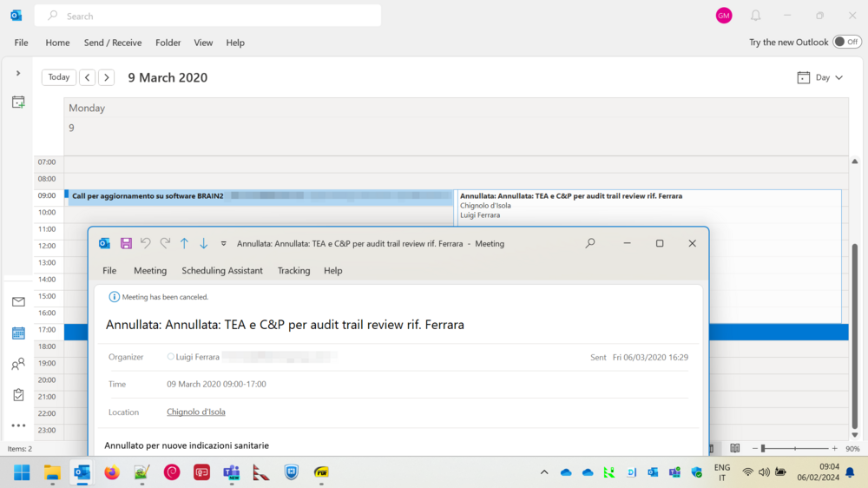Show more navigation options with the ellipsis
The width and height of the screenshot is (868, 488).
click(18, 425)
